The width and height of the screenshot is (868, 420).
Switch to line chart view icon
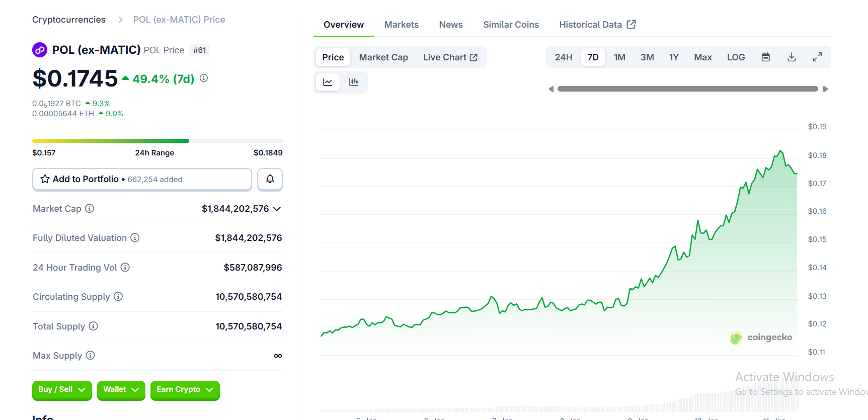coord(328,82)
